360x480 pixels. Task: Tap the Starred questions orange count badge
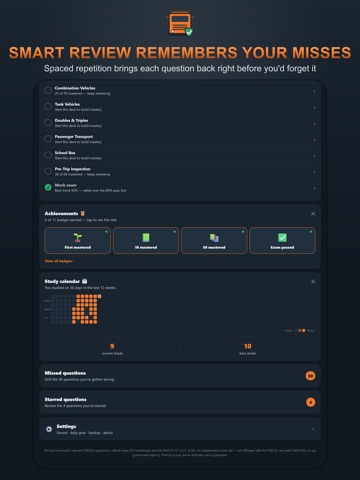tap(310, 402)
